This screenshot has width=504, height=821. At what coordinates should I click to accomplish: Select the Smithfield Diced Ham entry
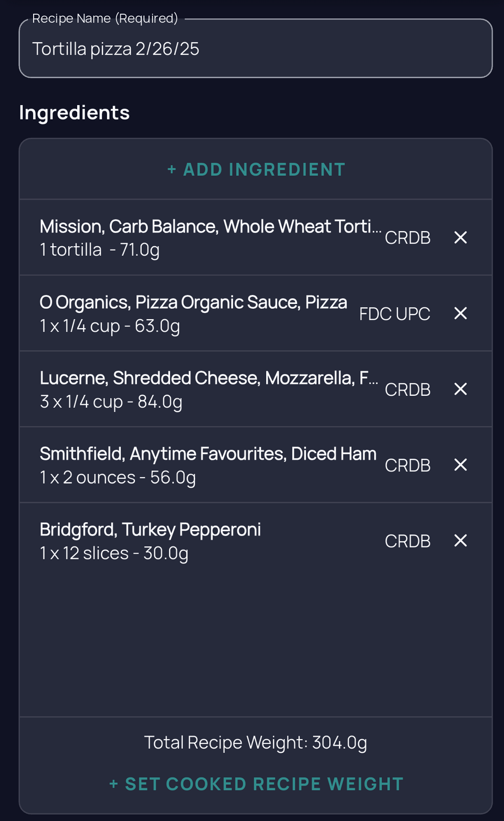(208, 465)
